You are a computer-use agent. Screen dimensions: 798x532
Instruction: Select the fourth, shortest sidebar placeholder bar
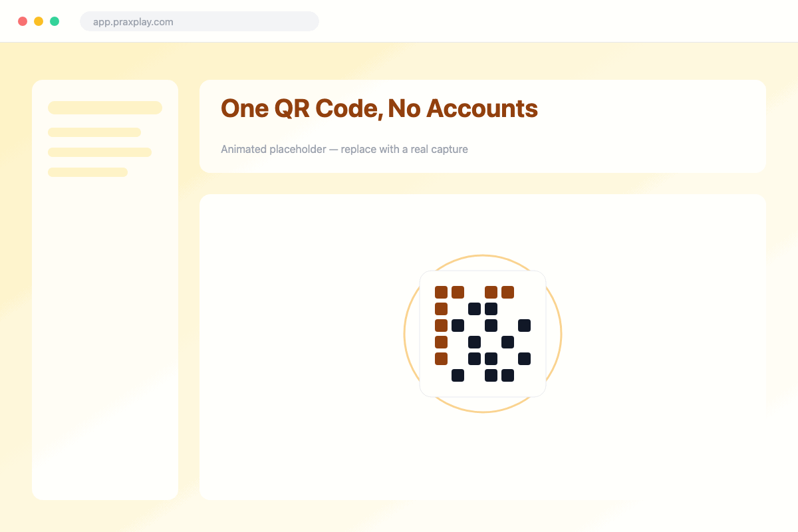coord(88,172)
